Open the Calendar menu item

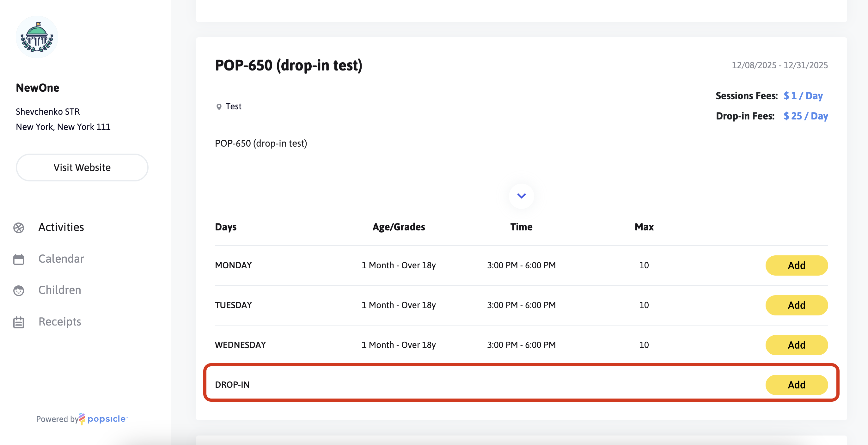click(x=61, y=259)
